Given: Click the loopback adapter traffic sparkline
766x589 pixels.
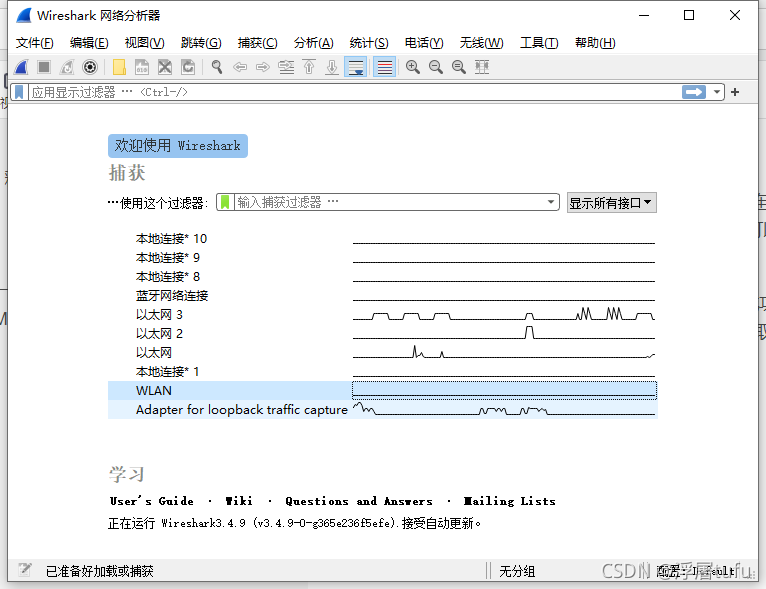Looking at the screenshot, I should pyautogui.click(x=504, y=409).
